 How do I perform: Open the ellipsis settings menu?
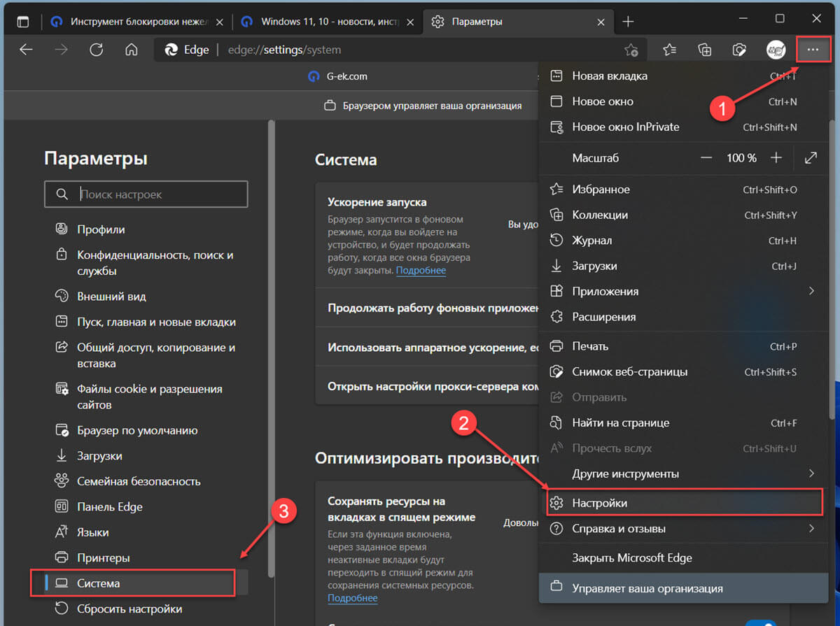click(x=813, y=50)
